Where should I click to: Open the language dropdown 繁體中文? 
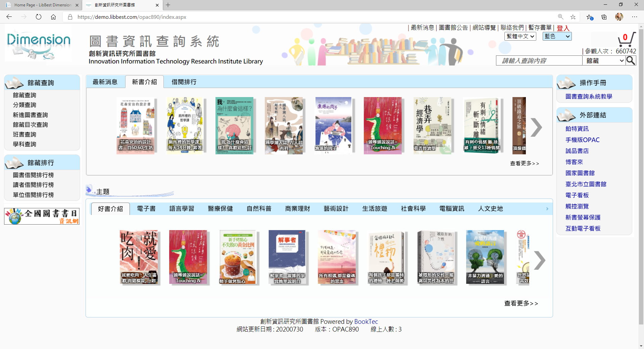pos(520,36)
